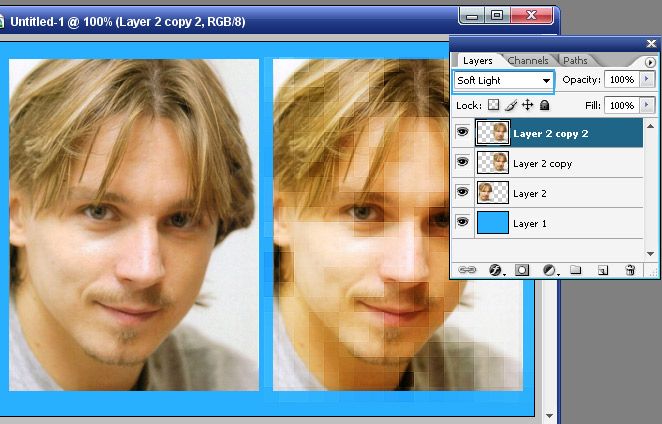The width and height of the screenshot is (662, 424).
Task: Open the layer style fx menu
Action: click(495, 270)
